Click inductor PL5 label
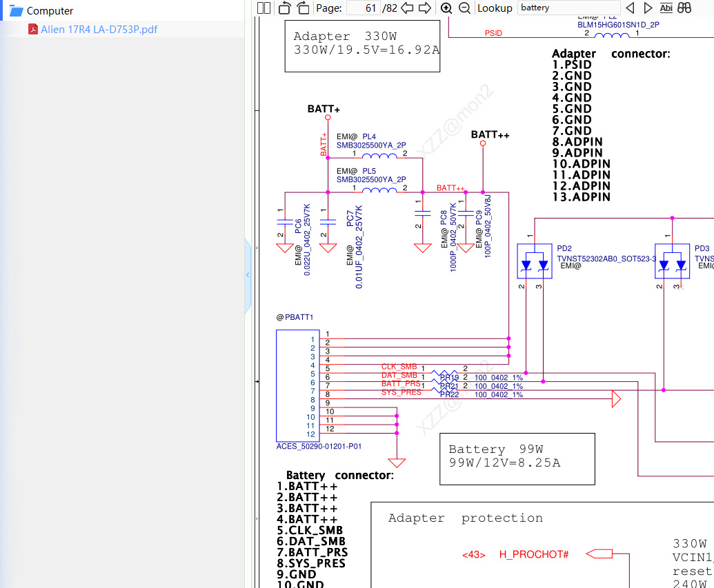The image size is (714, 588). [x=369, y=171]
